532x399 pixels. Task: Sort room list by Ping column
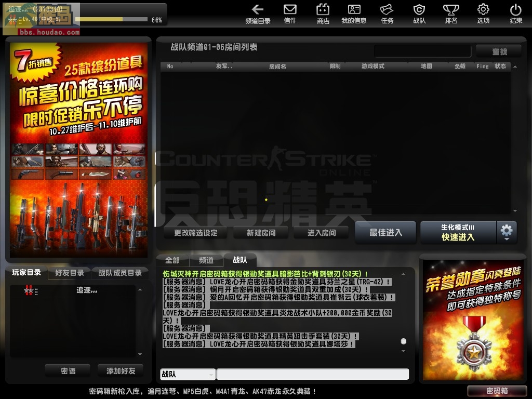click(483, 66)
